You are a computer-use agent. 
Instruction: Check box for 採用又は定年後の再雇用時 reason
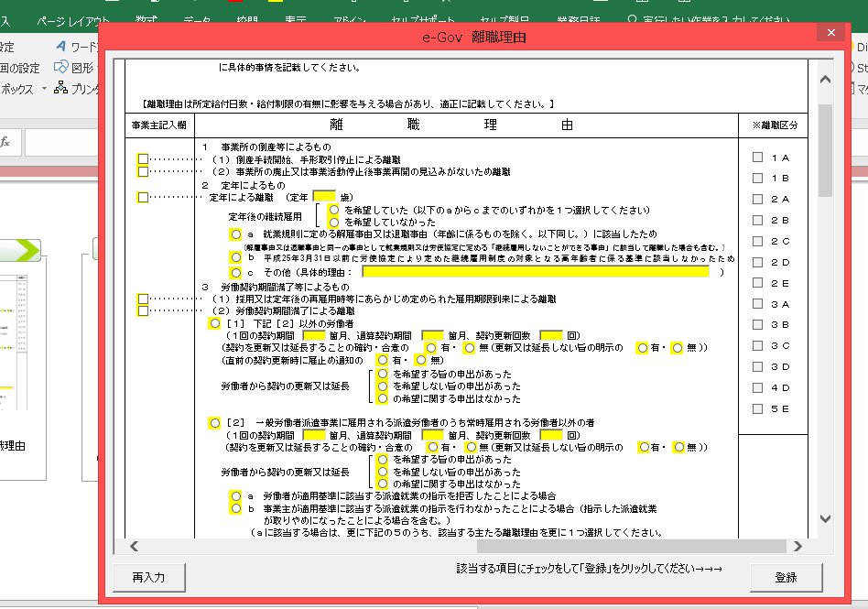point(143,299)
